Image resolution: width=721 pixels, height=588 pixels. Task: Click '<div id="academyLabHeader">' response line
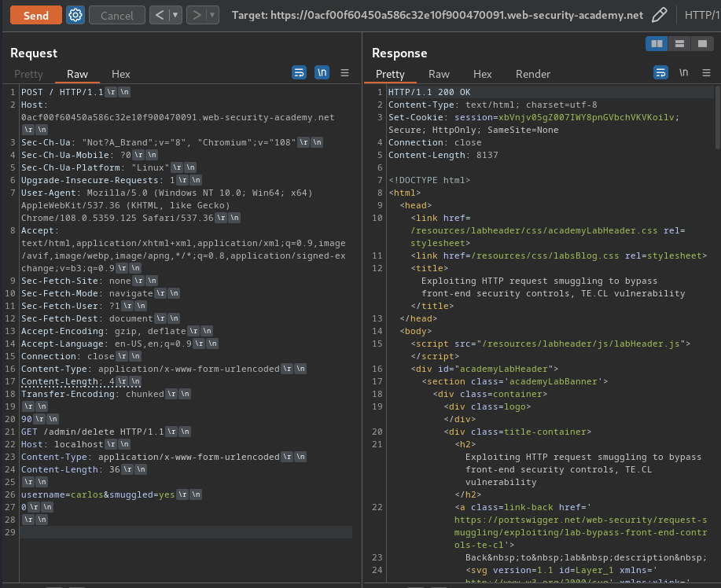[484, 369]
